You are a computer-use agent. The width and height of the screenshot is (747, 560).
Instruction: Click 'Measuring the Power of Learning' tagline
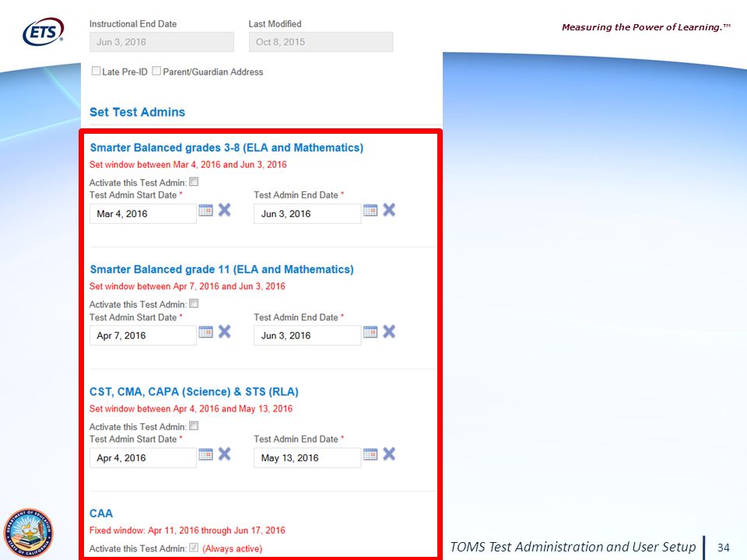pos(646,27)
